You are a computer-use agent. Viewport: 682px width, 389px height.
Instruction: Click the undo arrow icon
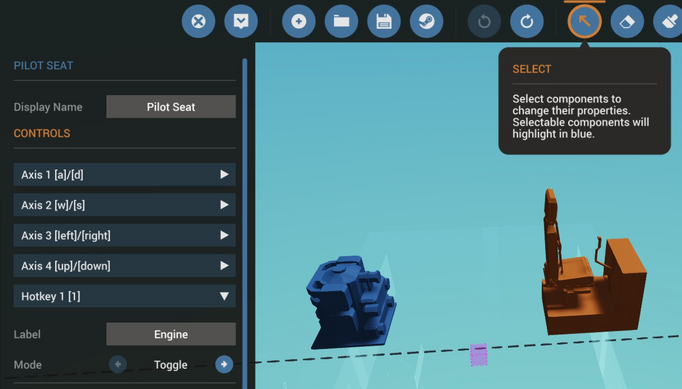(x=484, y=21)
